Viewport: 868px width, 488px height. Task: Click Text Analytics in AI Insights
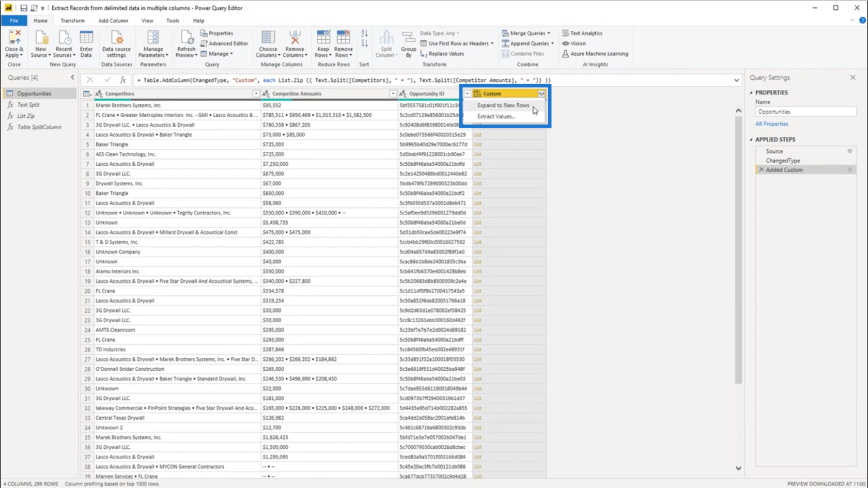[x=582, y=33]
